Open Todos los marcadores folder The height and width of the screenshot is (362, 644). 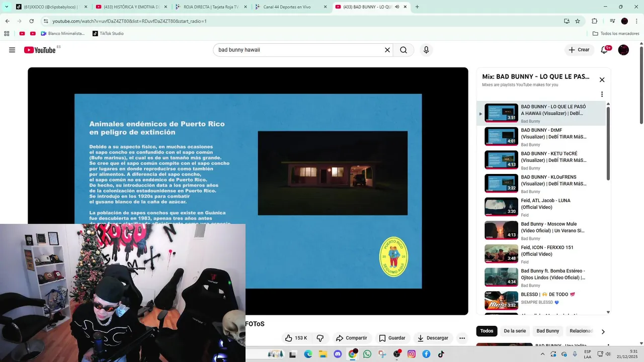click(616, 33)
